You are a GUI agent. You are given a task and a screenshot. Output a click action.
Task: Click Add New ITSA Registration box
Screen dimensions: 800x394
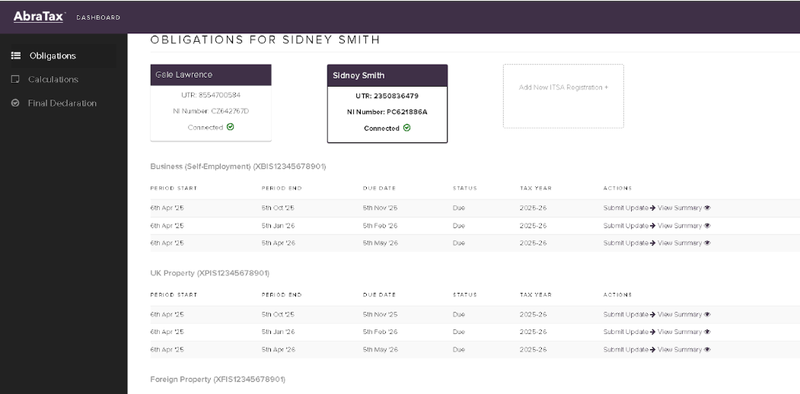[x=563, y=96]
